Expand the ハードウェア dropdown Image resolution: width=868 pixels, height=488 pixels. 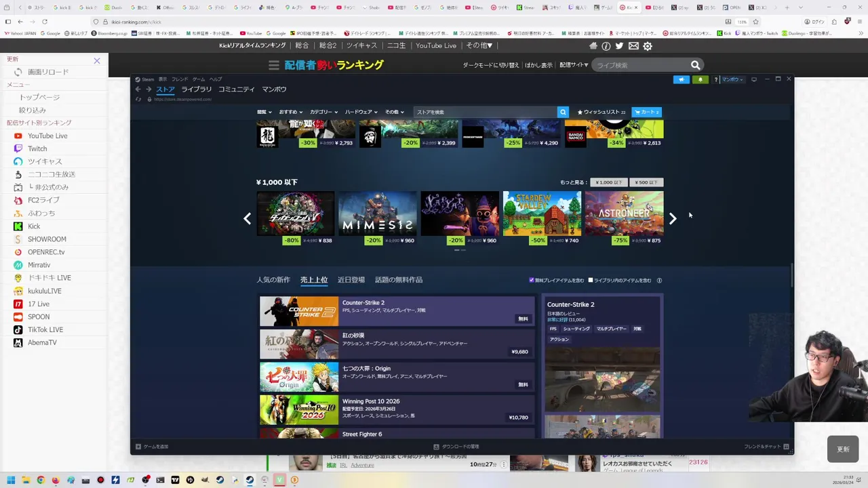(361, 112)
